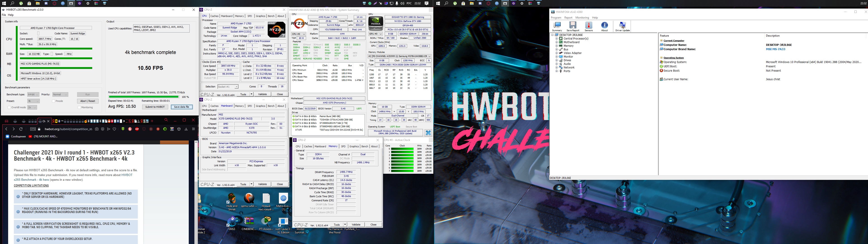
Task: Expand the Drives tree node
Action: click(557, 60)
